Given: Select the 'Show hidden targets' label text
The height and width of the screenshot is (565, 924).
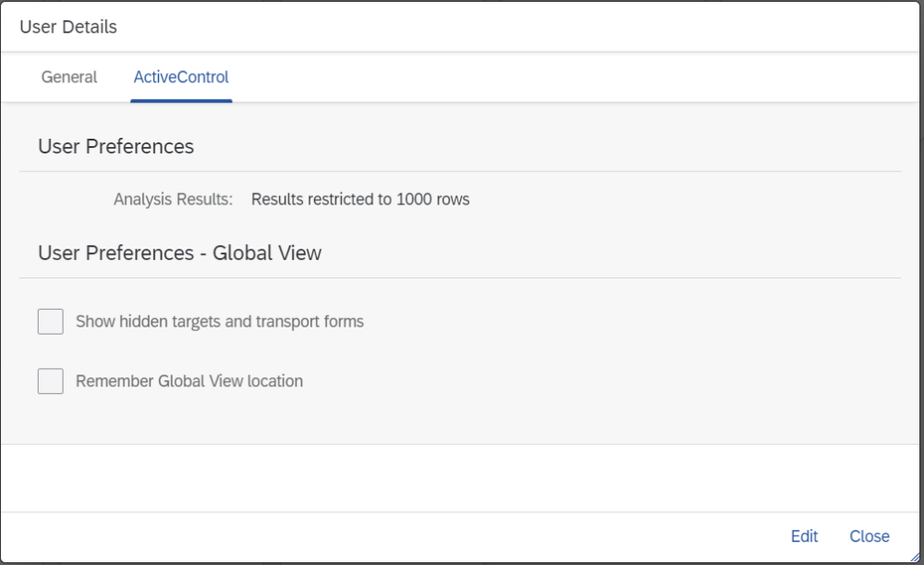Looking at the screenshot, I should [218, 321].
